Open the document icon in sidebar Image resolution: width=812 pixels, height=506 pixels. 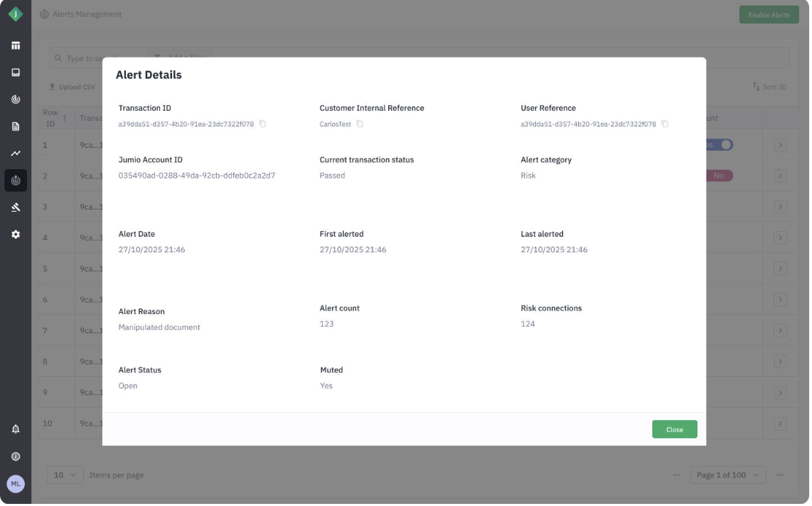16,126
